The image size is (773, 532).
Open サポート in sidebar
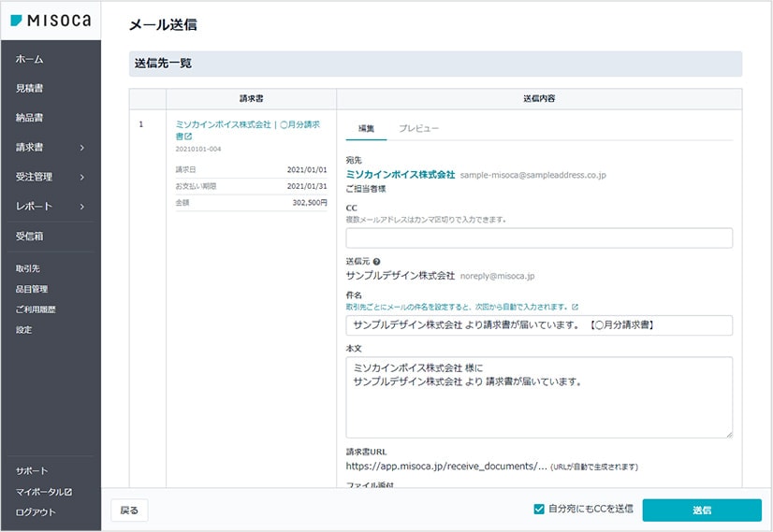32,471
